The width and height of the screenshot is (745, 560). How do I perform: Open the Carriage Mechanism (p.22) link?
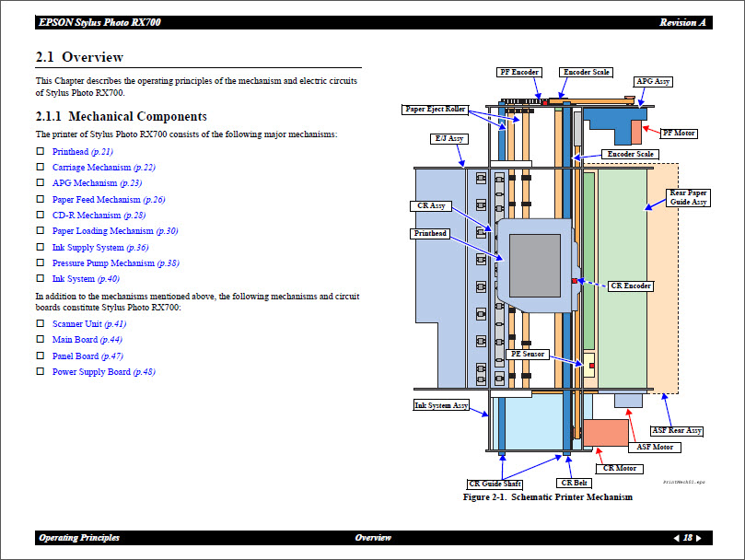coord(103,168)
